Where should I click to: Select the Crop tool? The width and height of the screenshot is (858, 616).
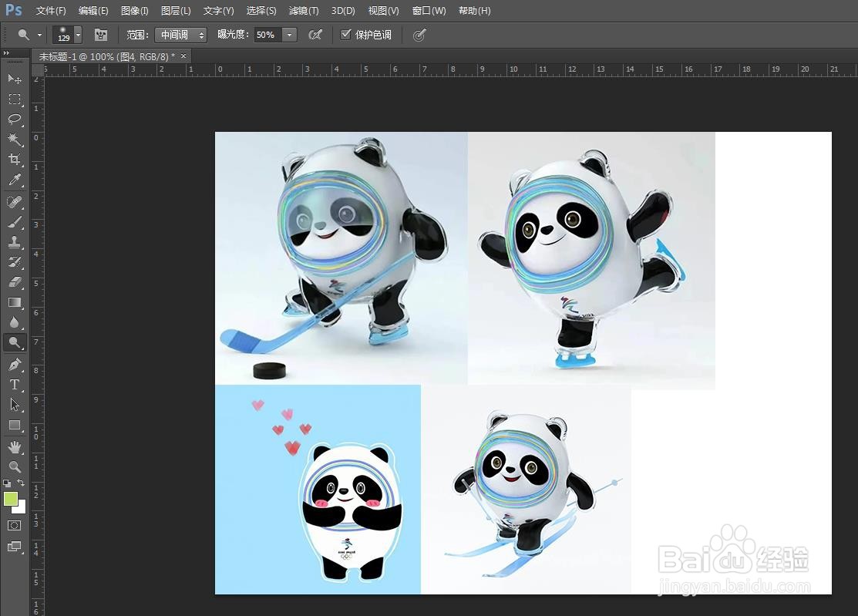[x=15, y=160]
